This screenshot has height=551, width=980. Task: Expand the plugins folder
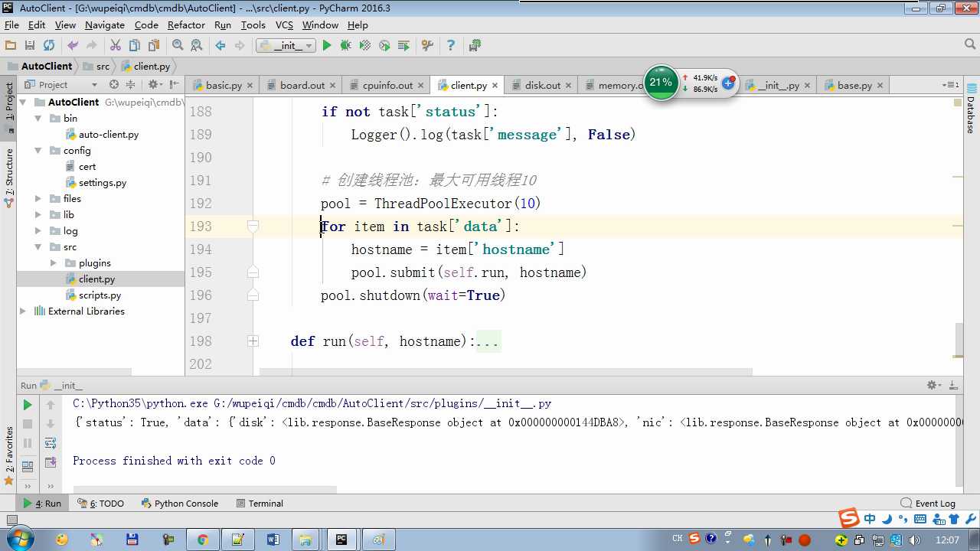(x=54, y=262)
